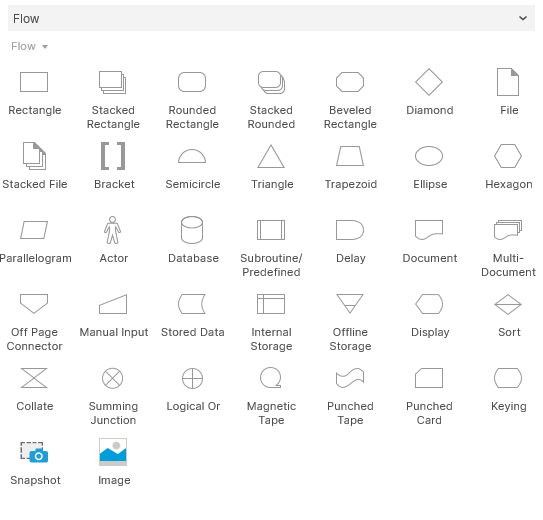Select the Diamond shape

coord(429,82)
